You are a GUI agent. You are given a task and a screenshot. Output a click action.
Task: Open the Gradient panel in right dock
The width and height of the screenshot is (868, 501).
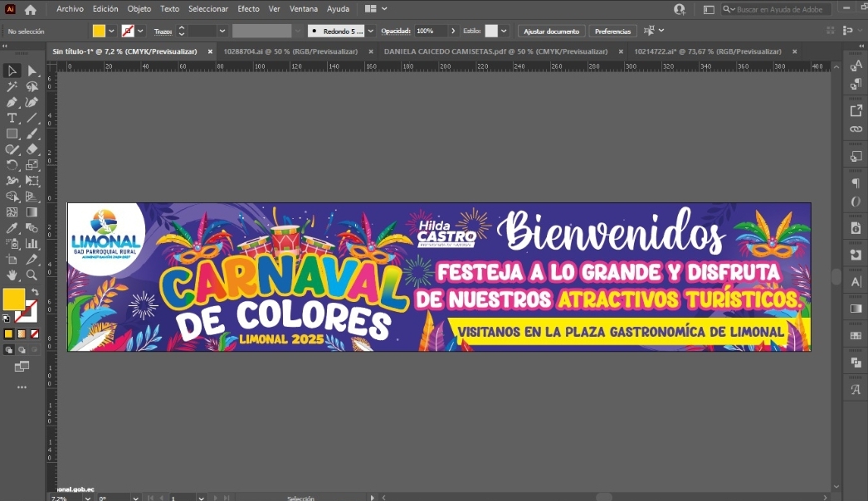[856, 309]
